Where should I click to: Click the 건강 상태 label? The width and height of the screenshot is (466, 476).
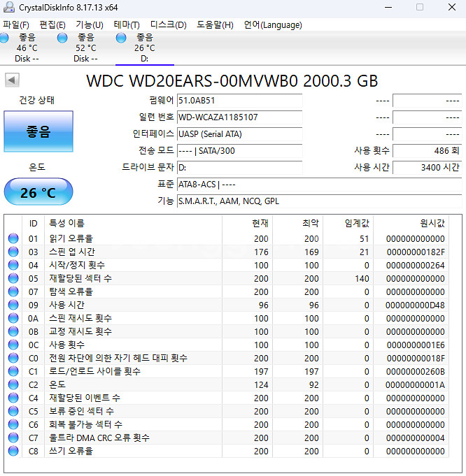pos(37,100)
